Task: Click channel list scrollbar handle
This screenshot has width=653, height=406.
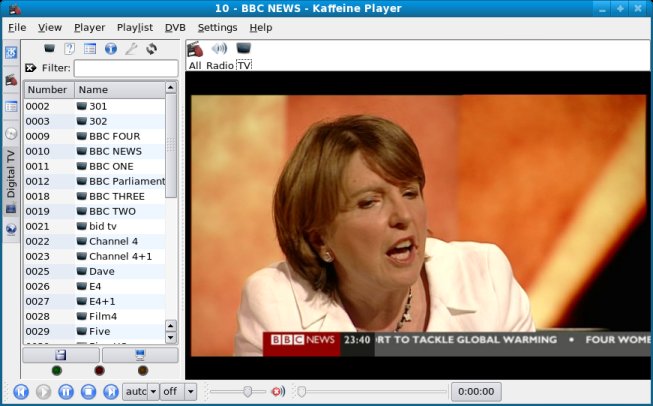Action: pyautogui.click(x=171, y=145)
